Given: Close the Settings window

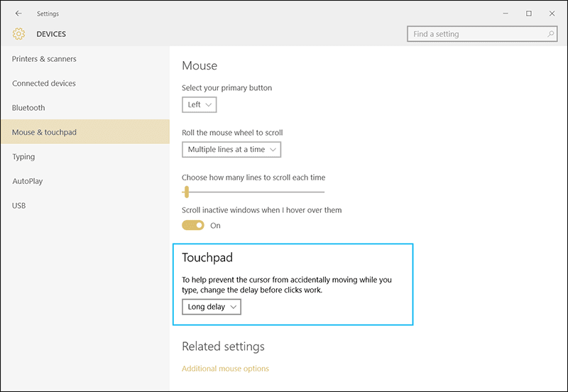Looking at the screenshot, I should (552, 13).
